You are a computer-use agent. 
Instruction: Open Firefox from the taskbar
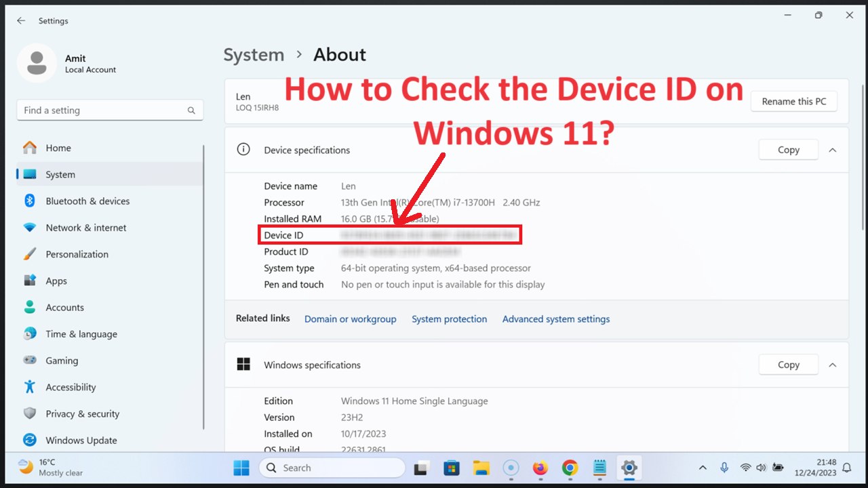coord(540,468)
